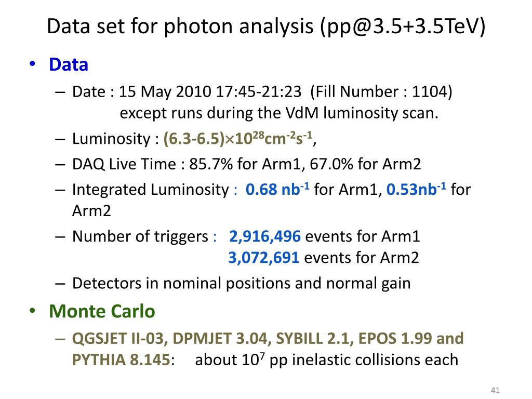
Task: Click the "Integrated Luminosity" label
Action: [150, 190]
